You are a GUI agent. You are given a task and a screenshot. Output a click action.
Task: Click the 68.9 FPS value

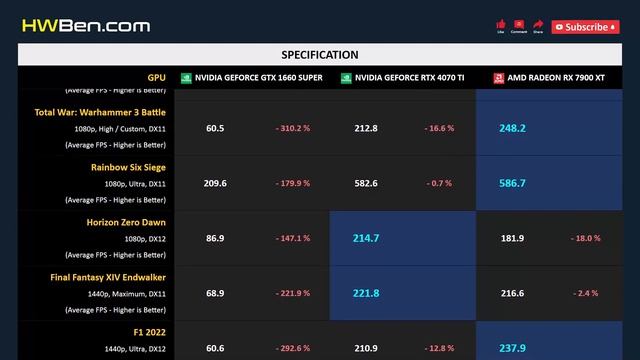pos(215,293)
